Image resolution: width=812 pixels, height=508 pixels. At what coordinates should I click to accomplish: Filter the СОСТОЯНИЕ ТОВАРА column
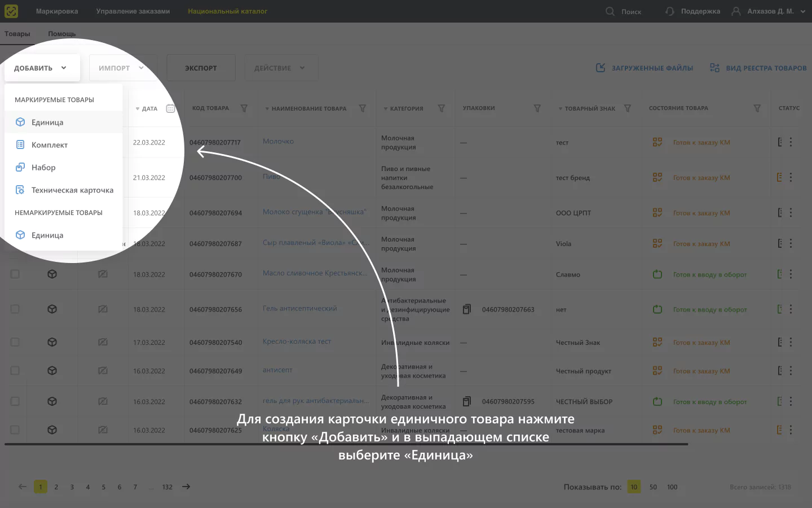click(x=757, y=108)
